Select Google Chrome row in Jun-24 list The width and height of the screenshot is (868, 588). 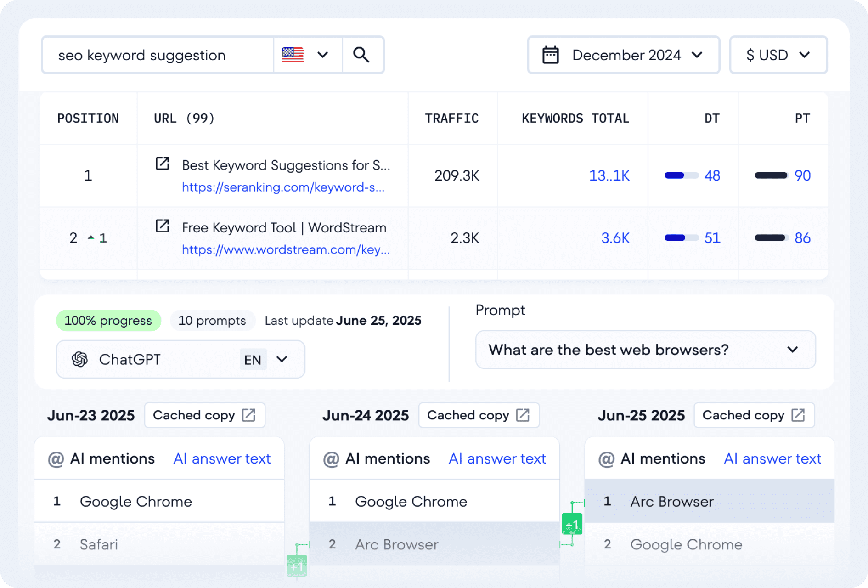tap(434, 501)
